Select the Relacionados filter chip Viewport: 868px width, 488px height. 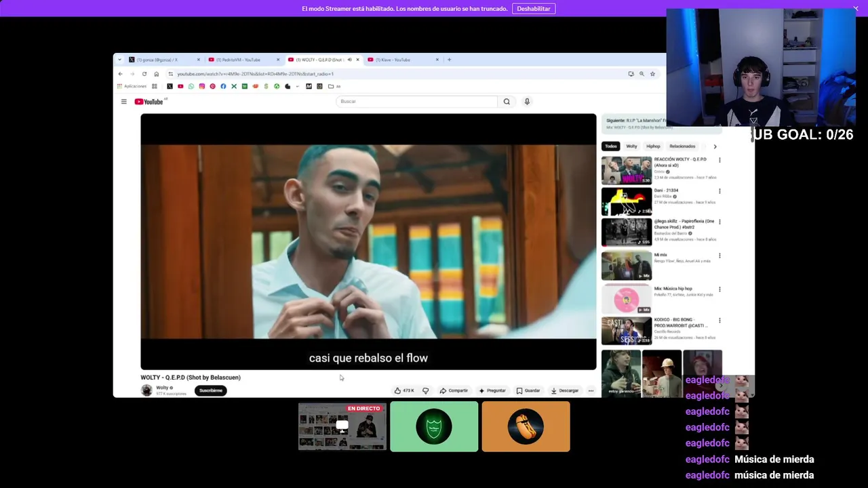682,146
